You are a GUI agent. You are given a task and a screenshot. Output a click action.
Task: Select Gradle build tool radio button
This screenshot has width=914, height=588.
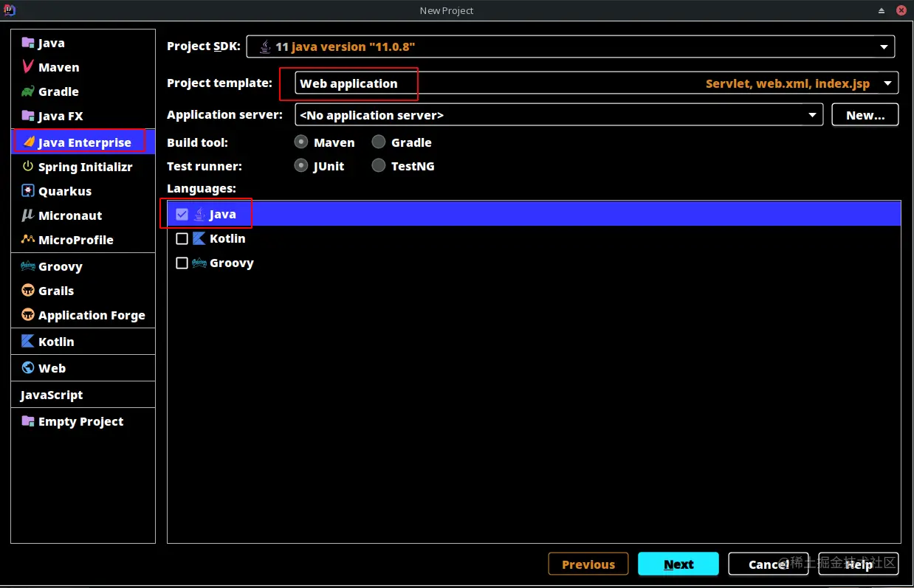pos(379,142)
